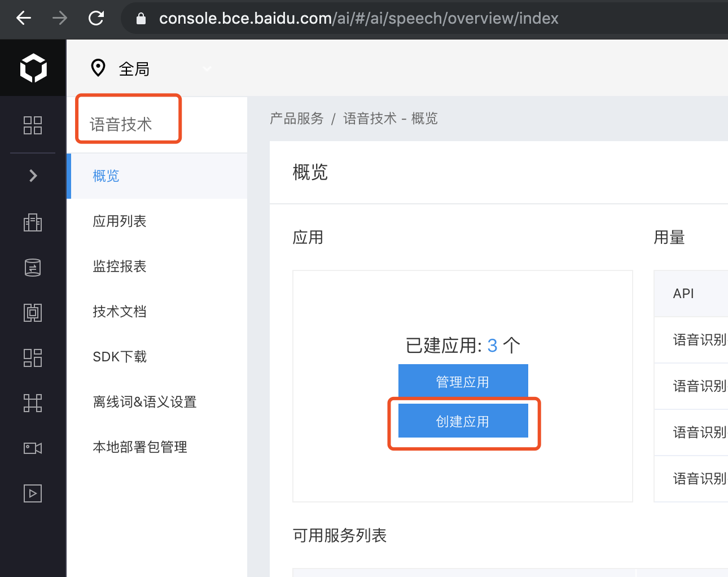Click the uneven grid icon in dark sidebar
Screen dimensions: 728x577
pos(33,358)
